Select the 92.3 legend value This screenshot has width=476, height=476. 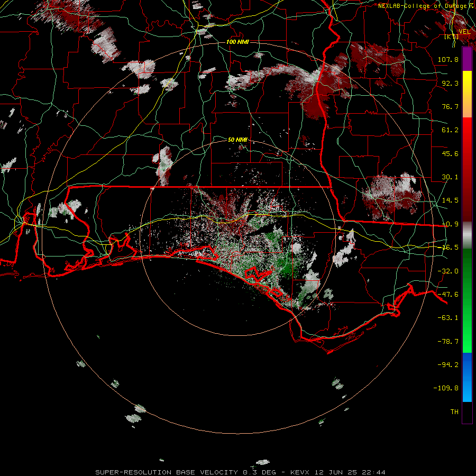[x=450, y=83]
